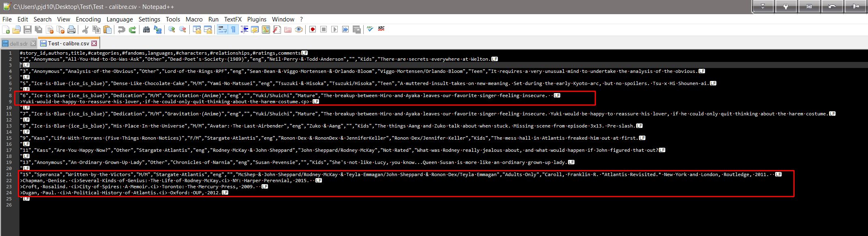Open the Settings menu
Viewport: 868px width, 236px height.
point(149,19)
